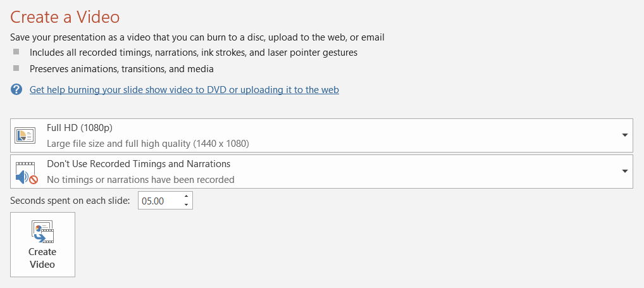The height and width of the screenshot is (288, 644).
Task: Click the seconds per slide input field
Action: click(159, 201)
